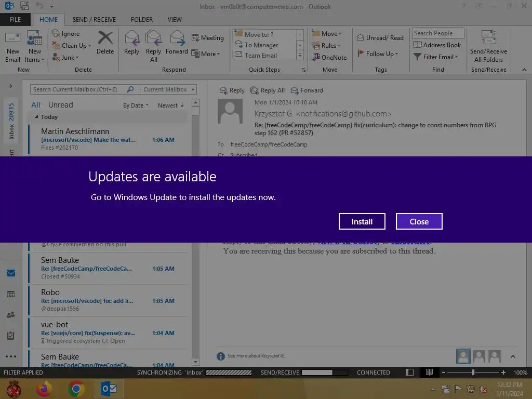Click the ribbon Reply All icon
Screen dimensions: 532x399
(153, 46)
